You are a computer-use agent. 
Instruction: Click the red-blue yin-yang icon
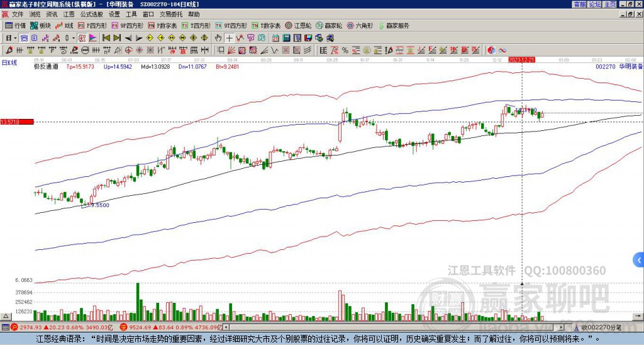point(491,50)
